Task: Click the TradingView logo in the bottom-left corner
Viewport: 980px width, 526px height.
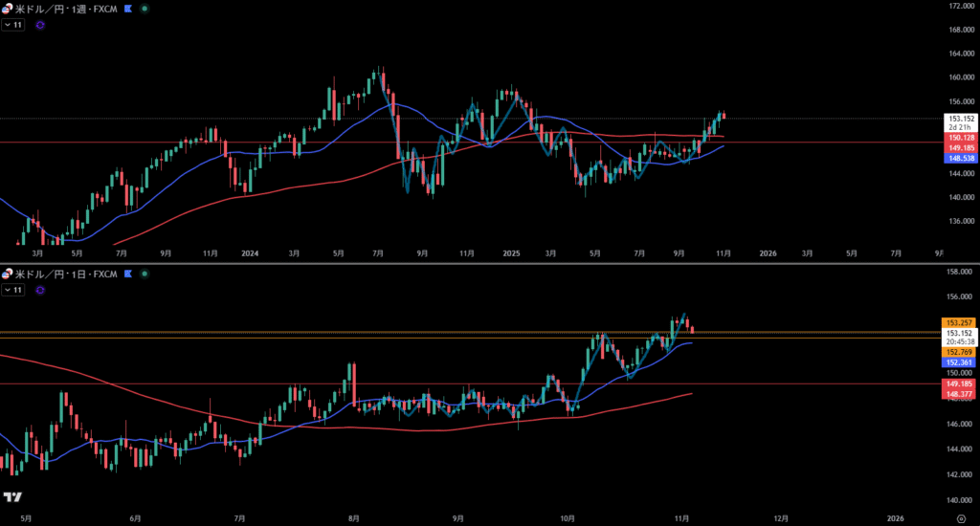Action: 12,497
